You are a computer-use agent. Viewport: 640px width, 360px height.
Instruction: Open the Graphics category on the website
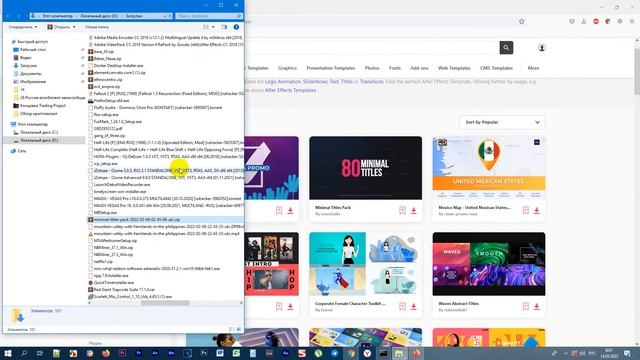[x=287, y=68]
